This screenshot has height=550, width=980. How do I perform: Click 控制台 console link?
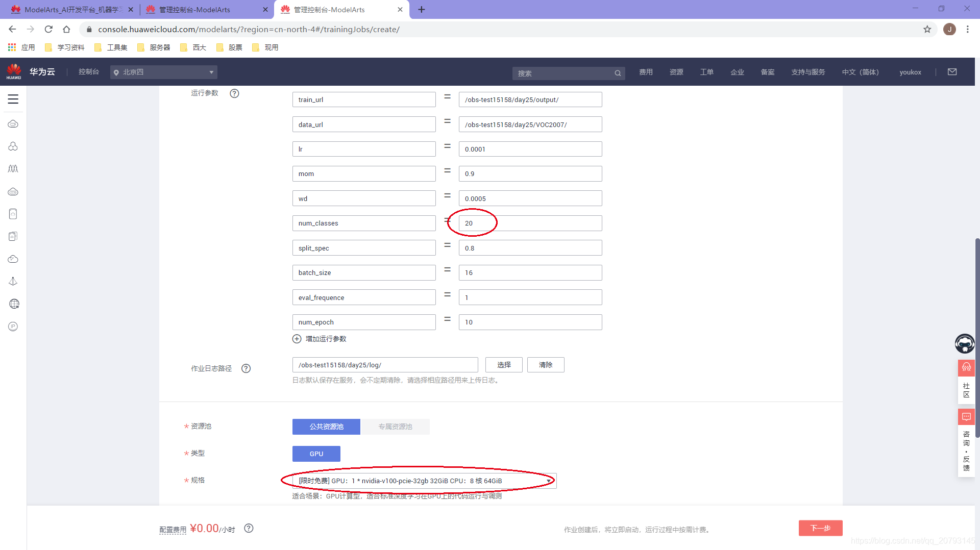89,72
